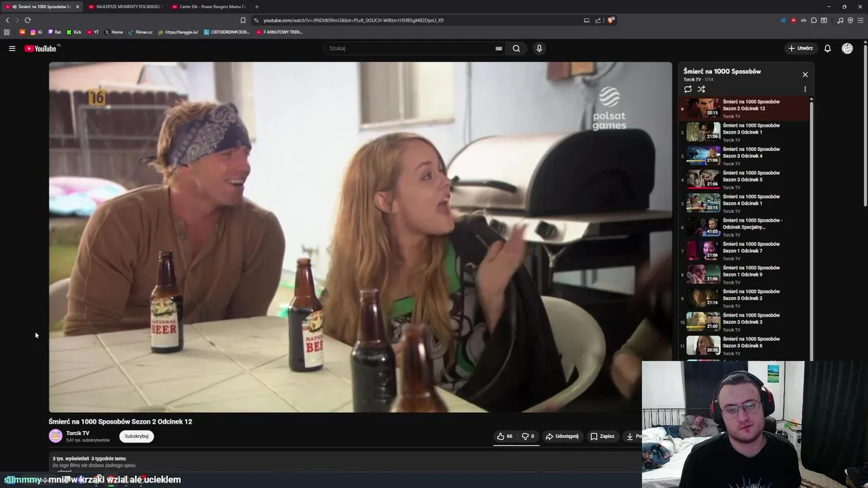The width and height of the screenshot is (868, 488).
Task: Select Sezon 3 Odcinek 3 playlist entry
Action: coord(744,321)
